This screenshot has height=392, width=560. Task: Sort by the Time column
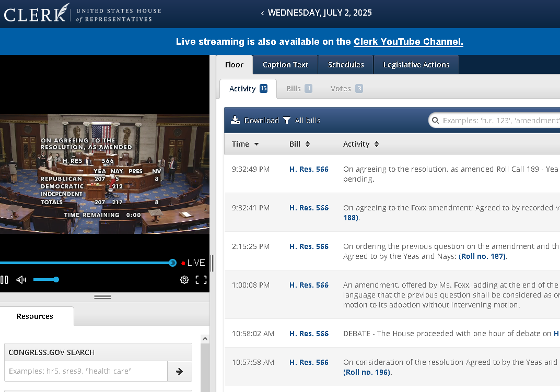pos(245,144)
